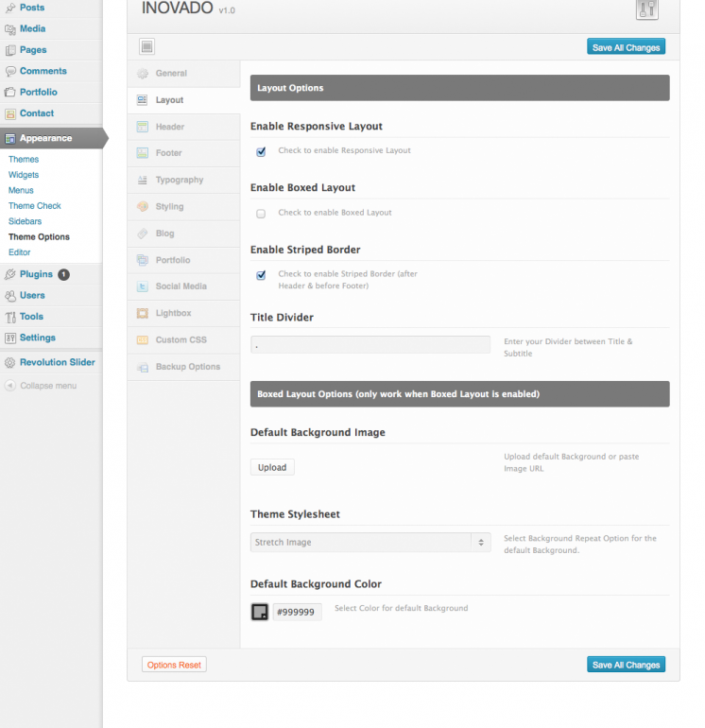Click the Footer tab icon
The height and width of the screenshot is (728, 705).
click(143, 153)
